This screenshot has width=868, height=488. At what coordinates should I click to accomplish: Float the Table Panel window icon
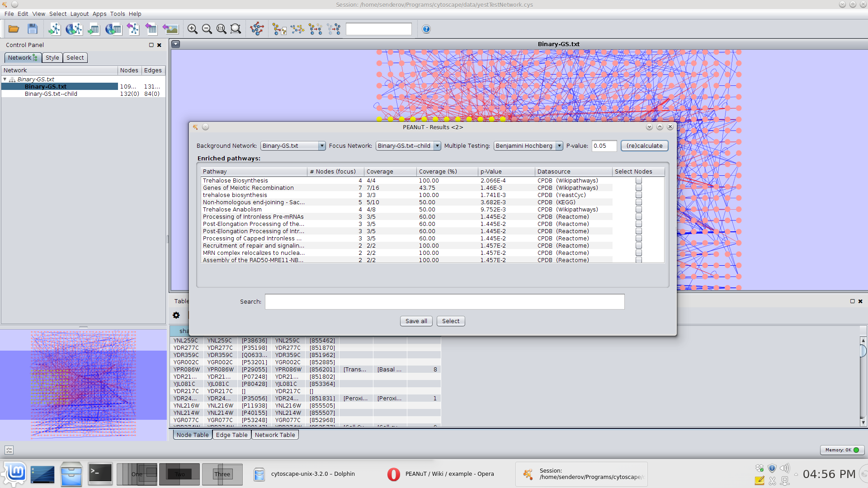coord(853,301)
